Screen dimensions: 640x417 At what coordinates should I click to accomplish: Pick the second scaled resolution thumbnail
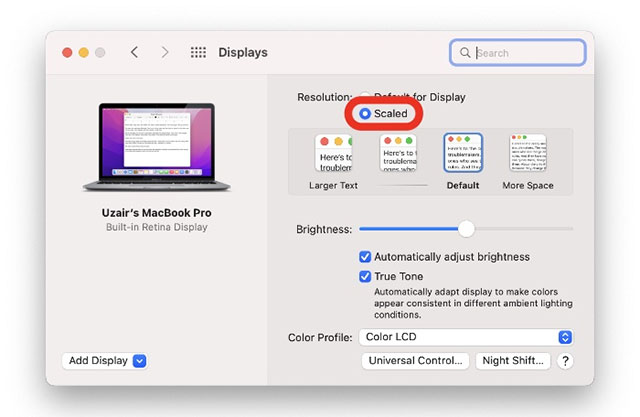398,153
